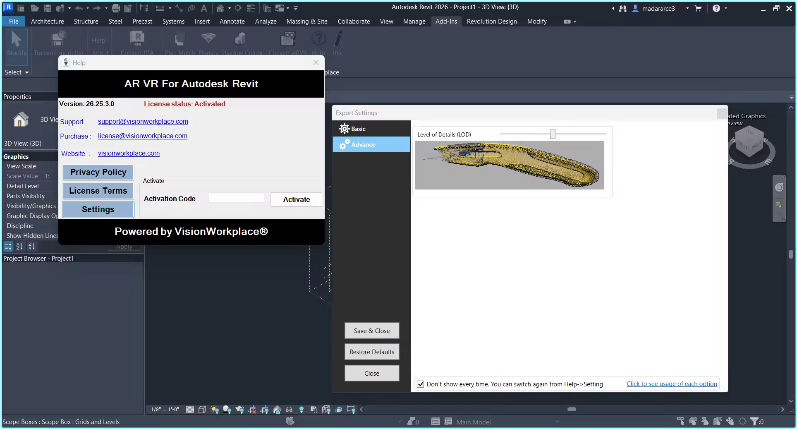This screenshot has width=797, height=429.
Task: Click the Detail Level icon in view control bar
Action: tap(190, 409)
